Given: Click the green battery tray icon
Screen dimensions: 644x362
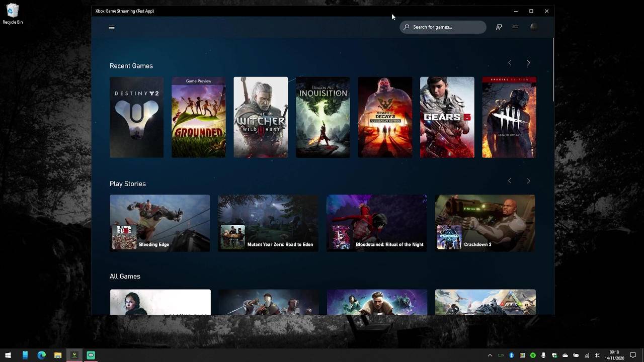Looking at the screenshot, I should click(x=501, y=355).
